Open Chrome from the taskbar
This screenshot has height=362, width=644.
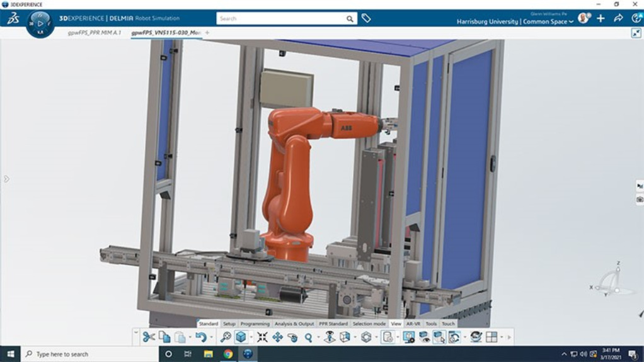(x=228, y=354)
